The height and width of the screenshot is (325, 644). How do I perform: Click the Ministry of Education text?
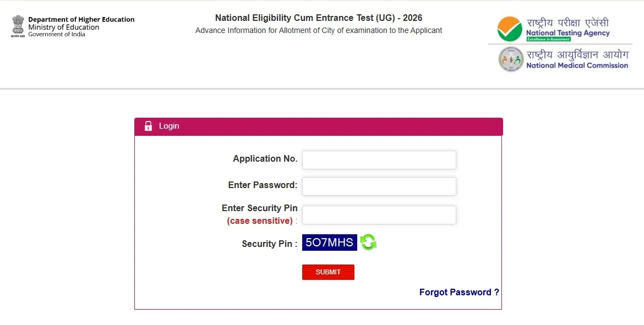[64, 27]
